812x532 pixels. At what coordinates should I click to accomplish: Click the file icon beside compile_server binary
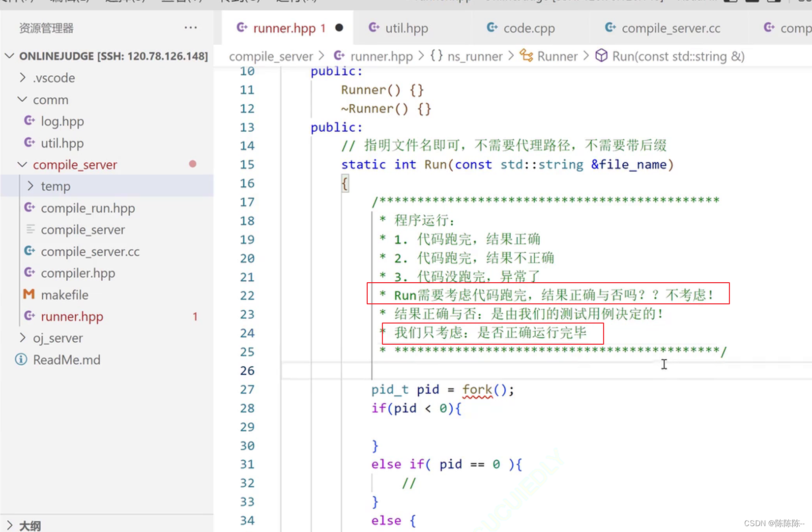[x=30, y=229]
